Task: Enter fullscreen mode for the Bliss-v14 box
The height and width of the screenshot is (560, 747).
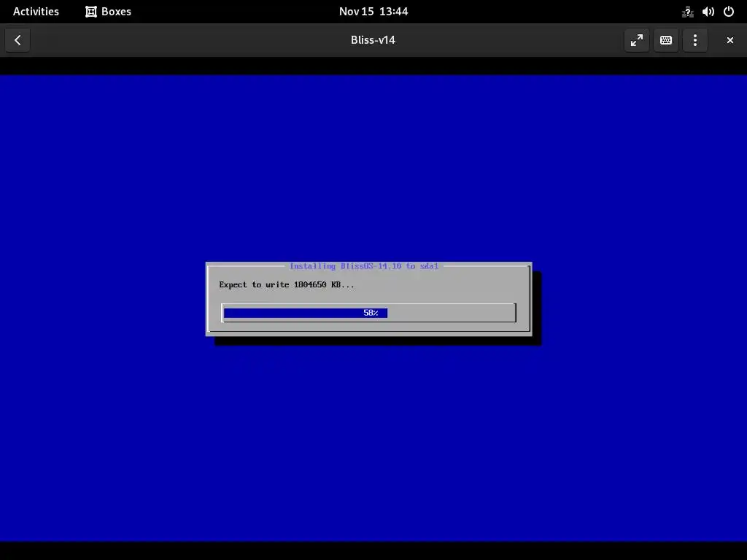Action: pyautogui.click(x=636, y=40)
